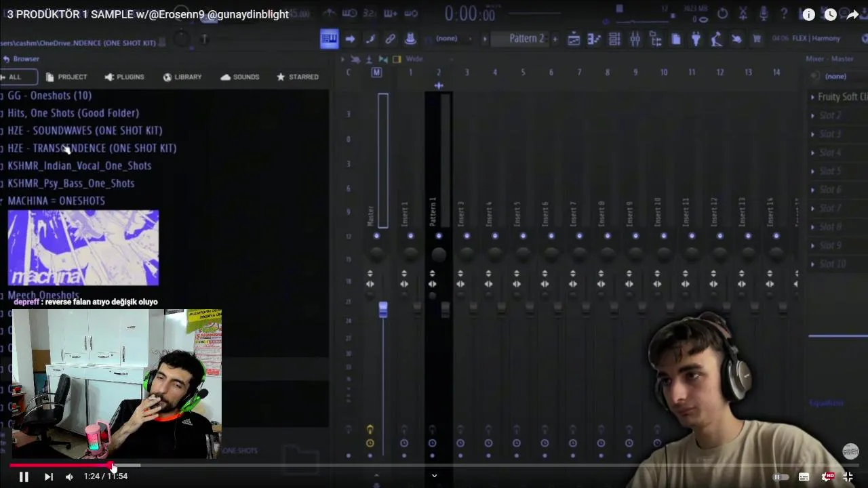Exit full screen in the player
This screenshot has height=488, width=868.
tap(848, 476)
